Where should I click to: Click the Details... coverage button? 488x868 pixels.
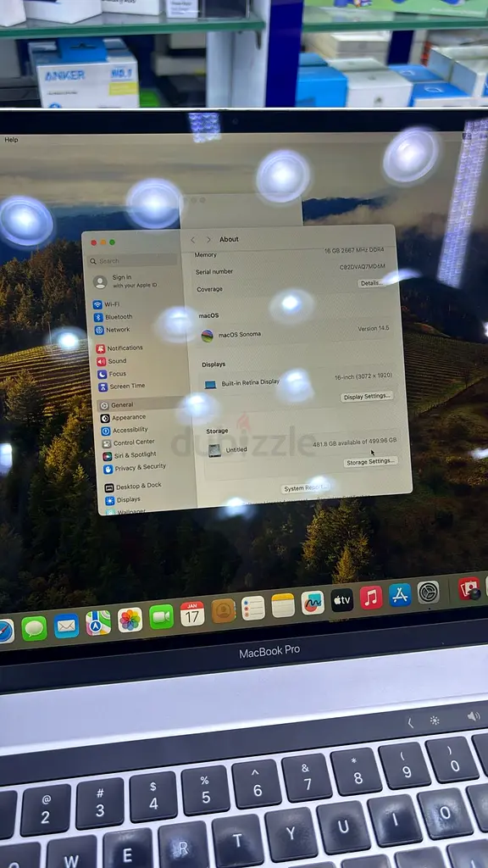click(x=371, y=283)
